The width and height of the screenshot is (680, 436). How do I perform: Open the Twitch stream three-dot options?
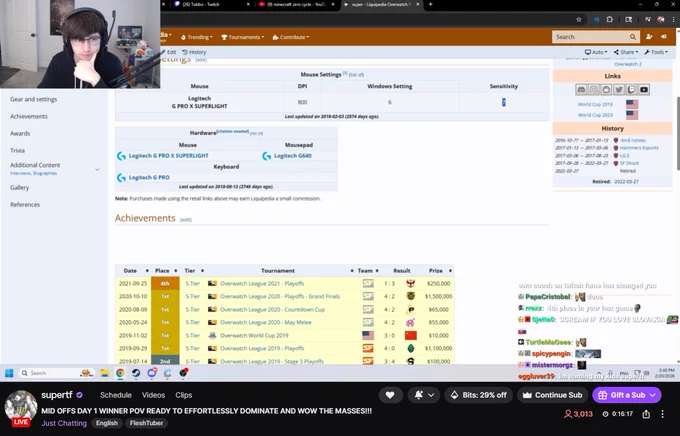click(x=662, y=414)
